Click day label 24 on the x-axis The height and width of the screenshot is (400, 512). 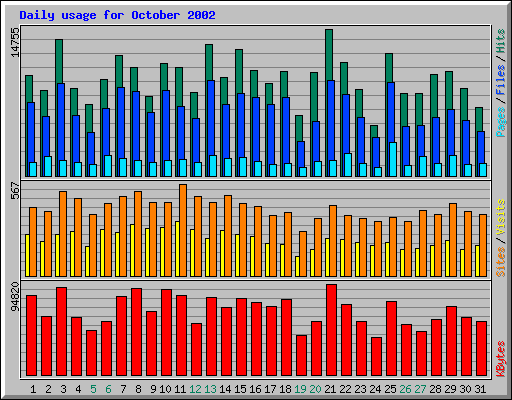pos(375,389)
